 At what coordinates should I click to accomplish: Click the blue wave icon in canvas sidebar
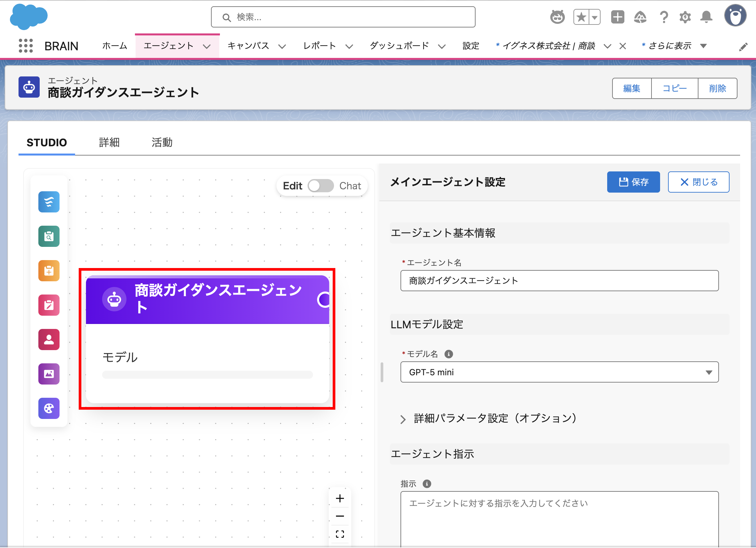[x=49, y=202]
